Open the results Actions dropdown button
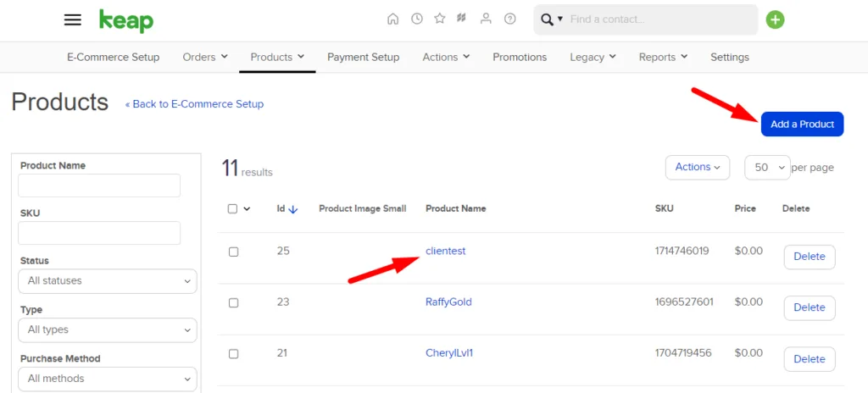This screenshot has height=393, width=868. tap(698, 167)
